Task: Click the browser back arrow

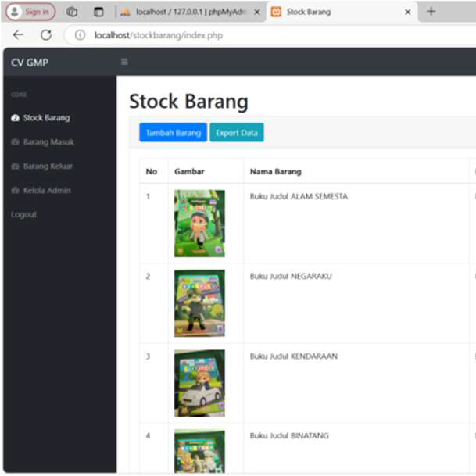Action: point(19,35)
